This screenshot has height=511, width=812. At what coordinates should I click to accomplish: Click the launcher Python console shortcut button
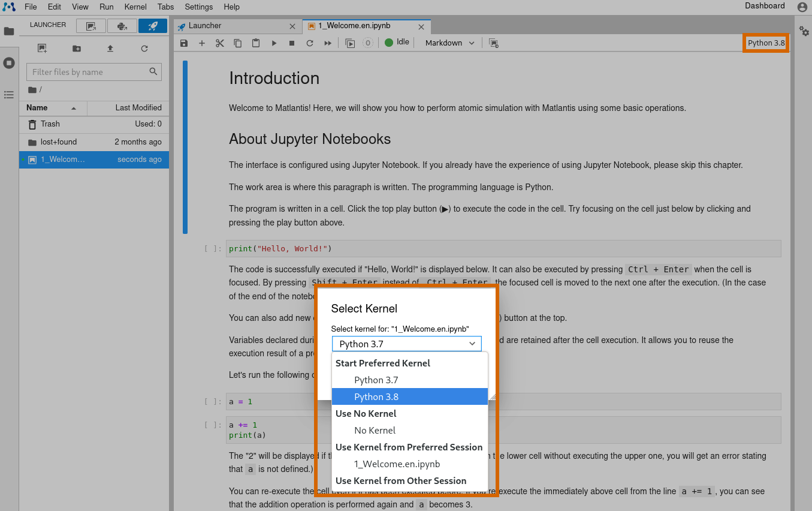click(122, 26)
